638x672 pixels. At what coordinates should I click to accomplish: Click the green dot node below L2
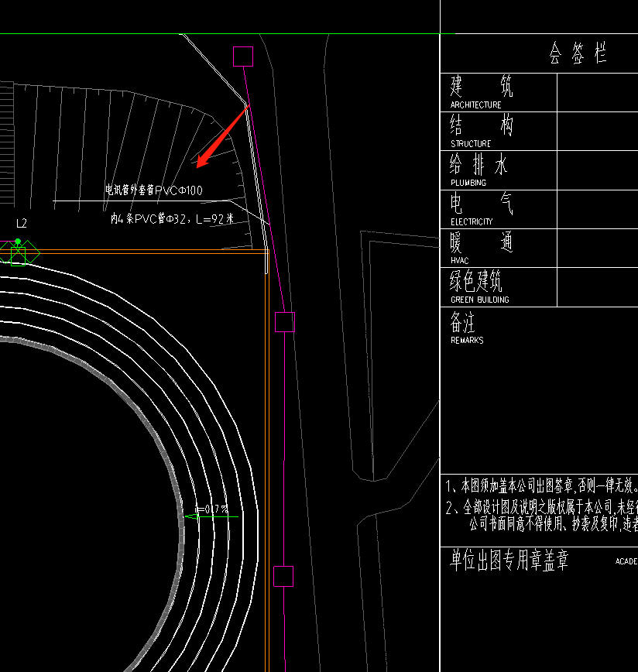[18, 242]
